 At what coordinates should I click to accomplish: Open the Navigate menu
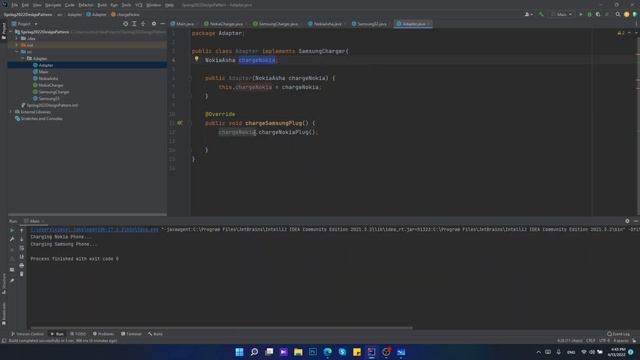[x=53, y=5]
